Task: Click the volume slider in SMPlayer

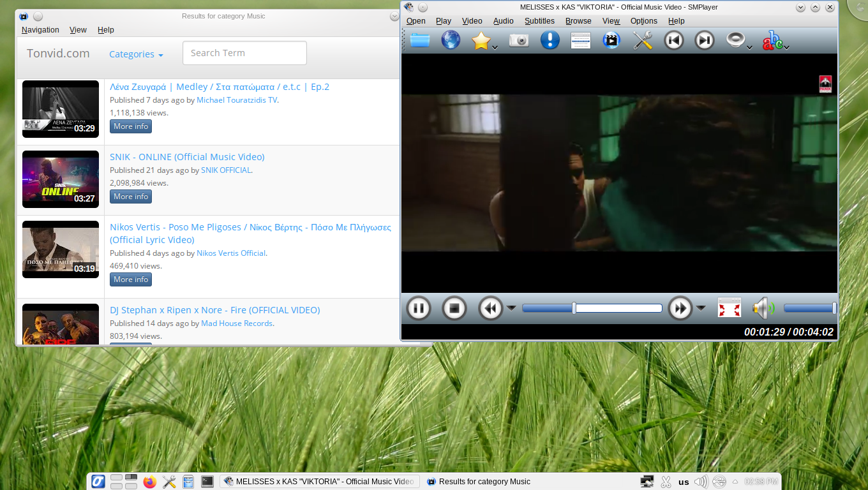Action: [810, 308]
